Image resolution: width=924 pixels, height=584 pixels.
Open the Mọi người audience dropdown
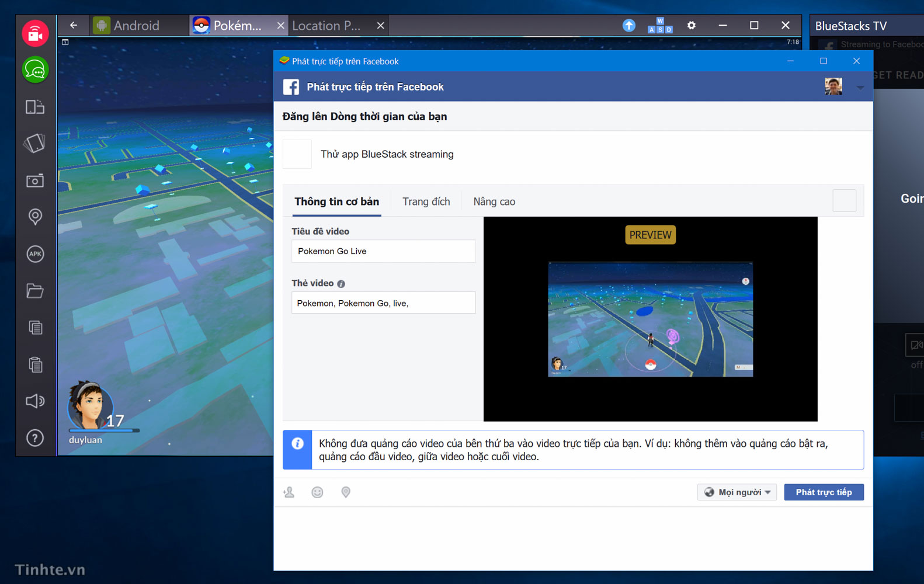737,492
